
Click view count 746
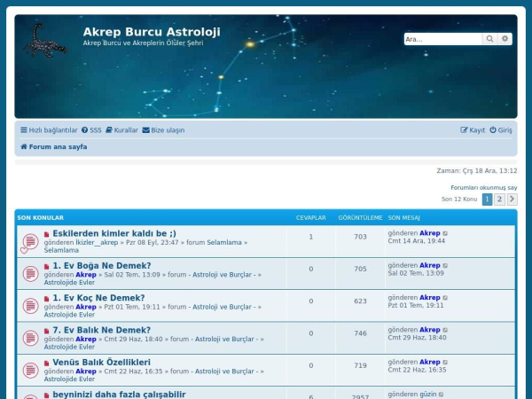(x=360, y=333)
